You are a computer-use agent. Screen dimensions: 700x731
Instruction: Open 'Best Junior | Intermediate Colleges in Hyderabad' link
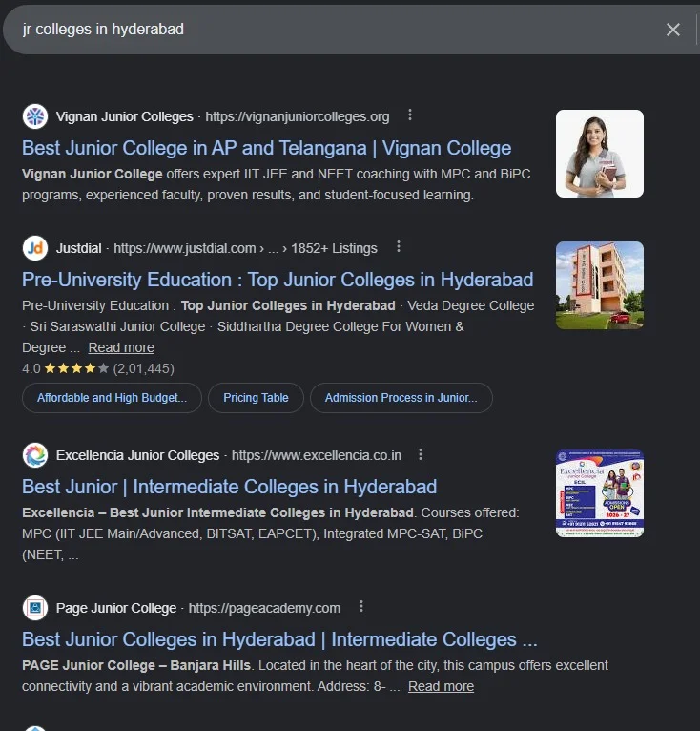click(229, 487)
